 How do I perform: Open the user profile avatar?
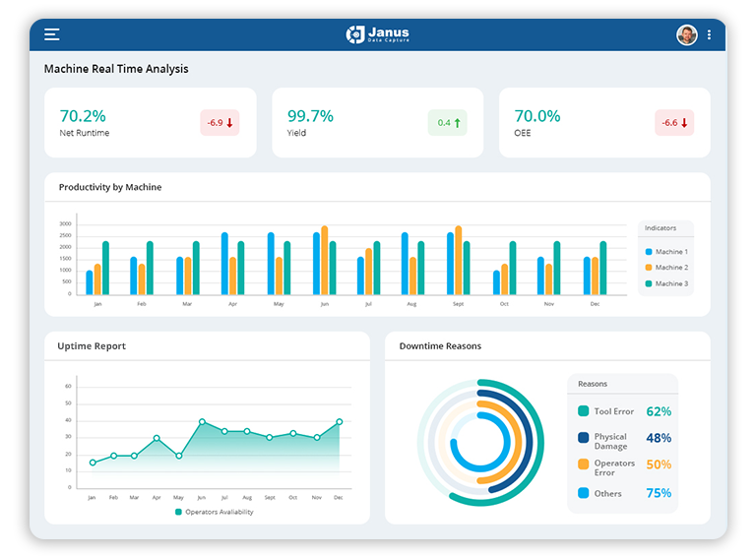tap(686, 34)
